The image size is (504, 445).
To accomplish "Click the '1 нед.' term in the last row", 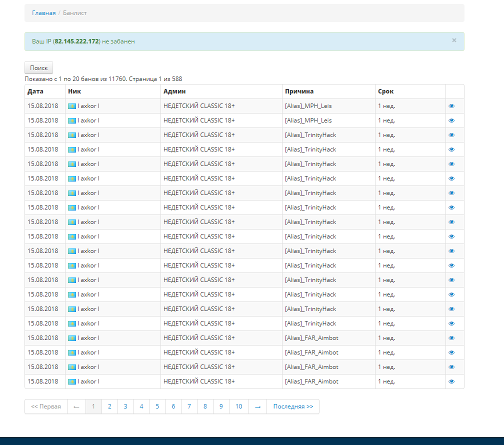I will [386, 381].
